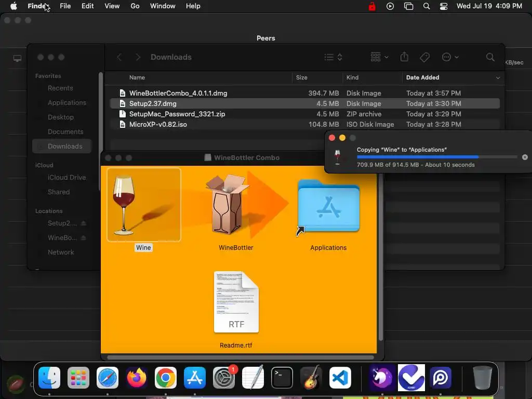532x399 pixels.
Task: Sort files by Name column
Action: 137,77
